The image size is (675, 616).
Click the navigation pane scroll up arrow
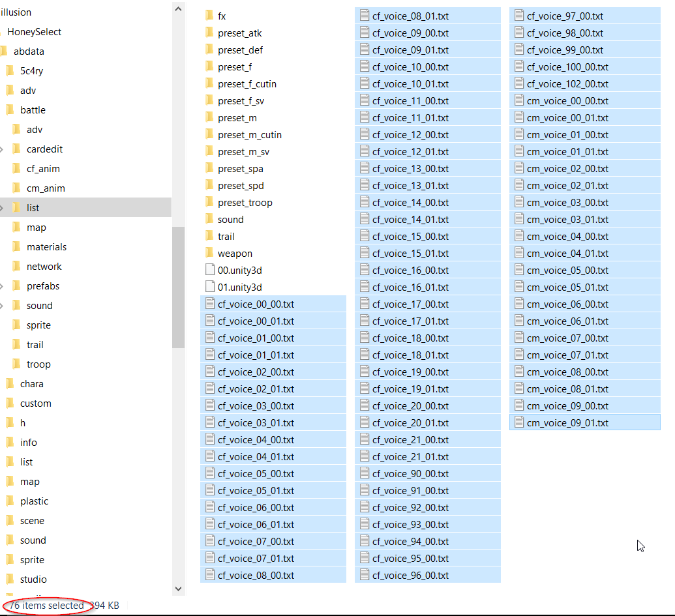tap(179, 9)
